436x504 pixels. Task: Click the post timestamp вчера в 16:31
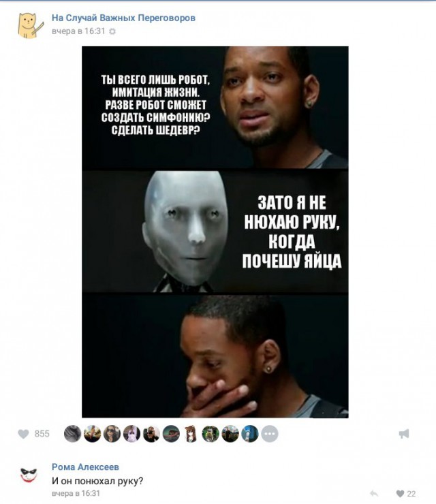point(79,31)
